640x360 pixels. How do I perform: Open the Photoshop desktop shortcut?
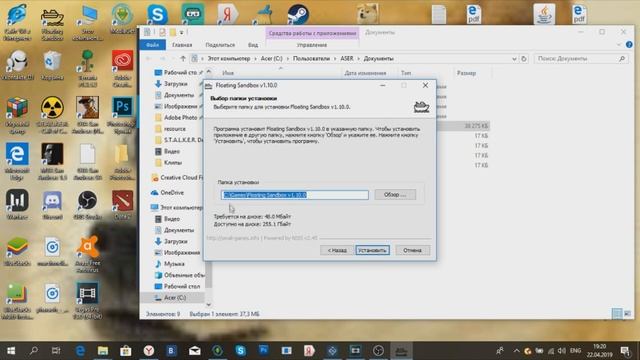pos(122,115)
